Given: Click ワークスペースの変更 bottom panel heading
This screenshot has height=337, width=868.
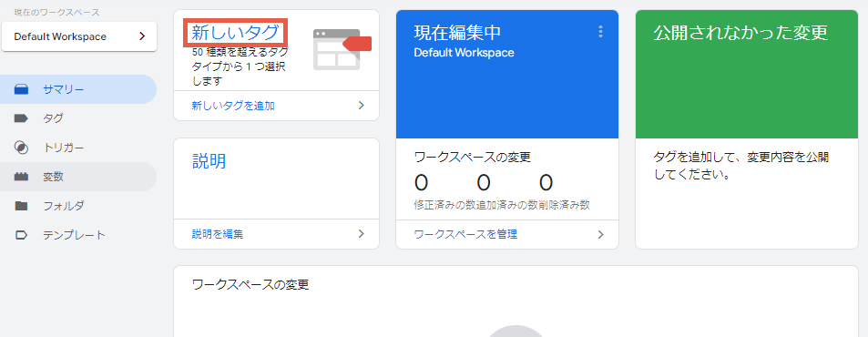Looking at the screenshot, I should 250,285.
